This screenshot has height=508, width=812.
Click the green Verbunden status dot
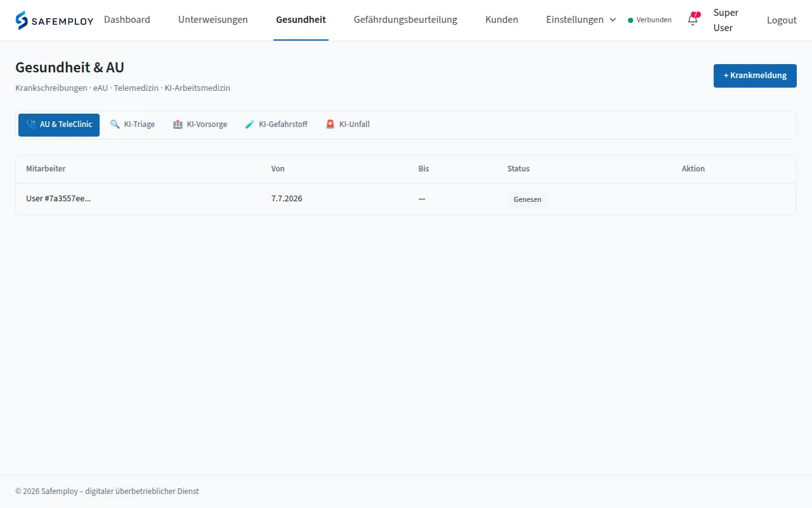pos(631,20)
